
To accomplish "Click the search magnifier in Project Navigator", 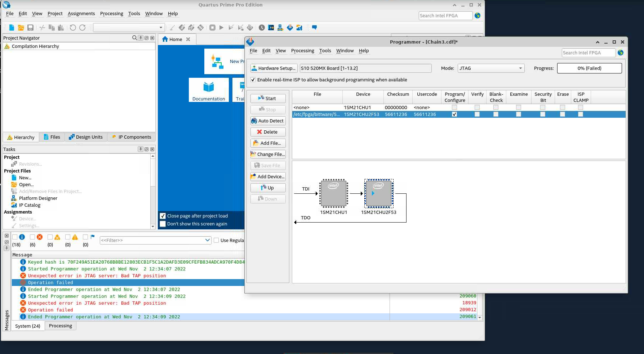I will [x=134, y=38].
